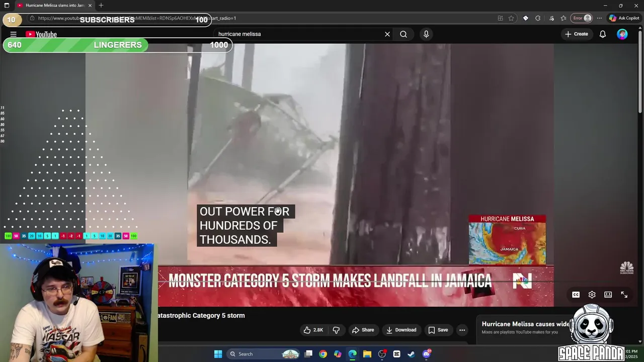The height and width of the screenshot is (362, 644).
Task: Open Edge tab actions menu
Action: click(x=7, y=6)
